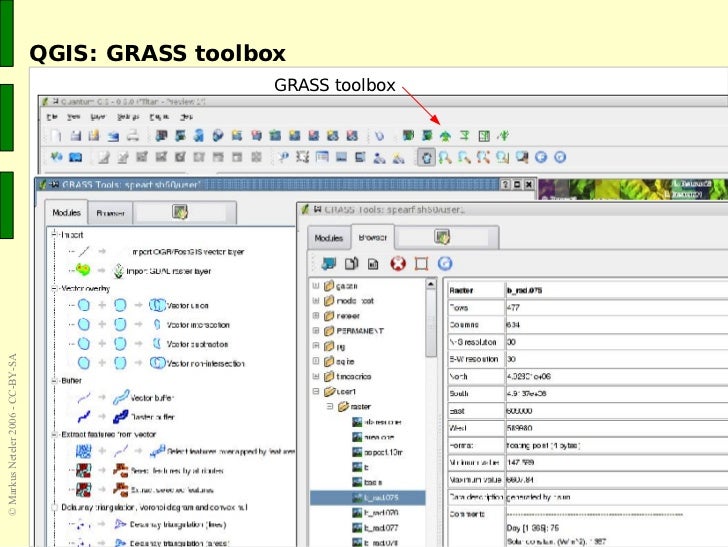728x547 pixels.
Task: Click the Rows value cell showing 477
Action: 617,307
